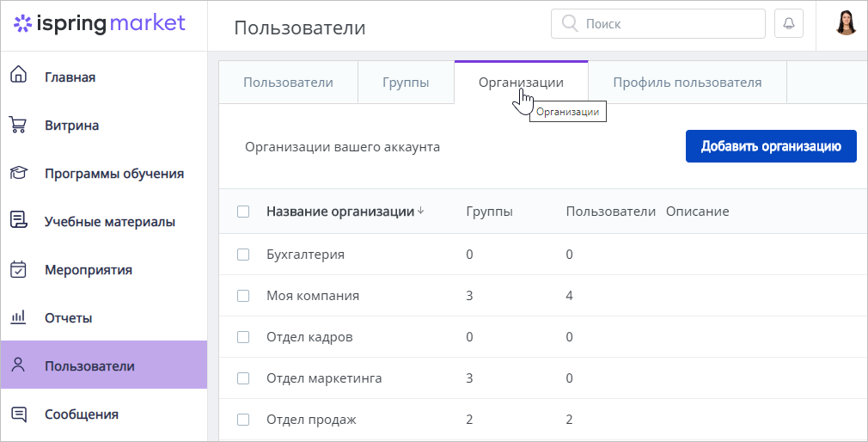868x442 pixels.
Task: Open the Отдел маркетинга organization
Action: [324, 378]
